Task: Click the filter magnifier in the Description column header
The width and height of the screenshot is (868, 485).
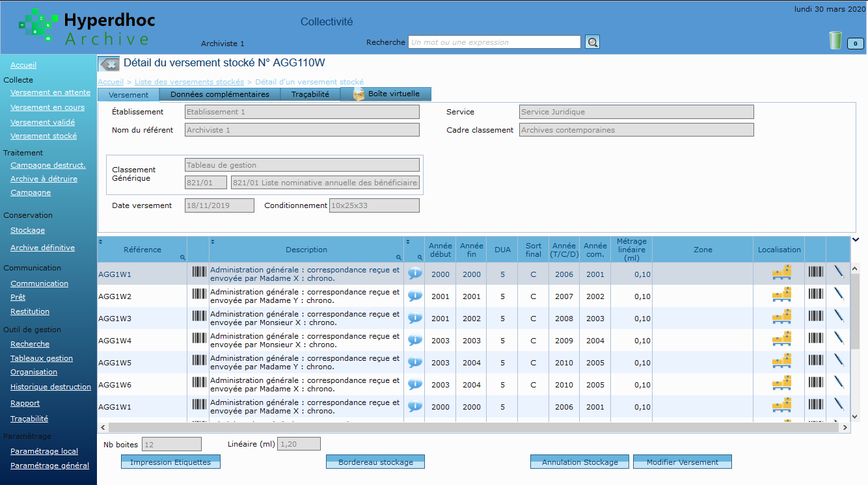Action: pyautogui.click(x=399, y=258)
